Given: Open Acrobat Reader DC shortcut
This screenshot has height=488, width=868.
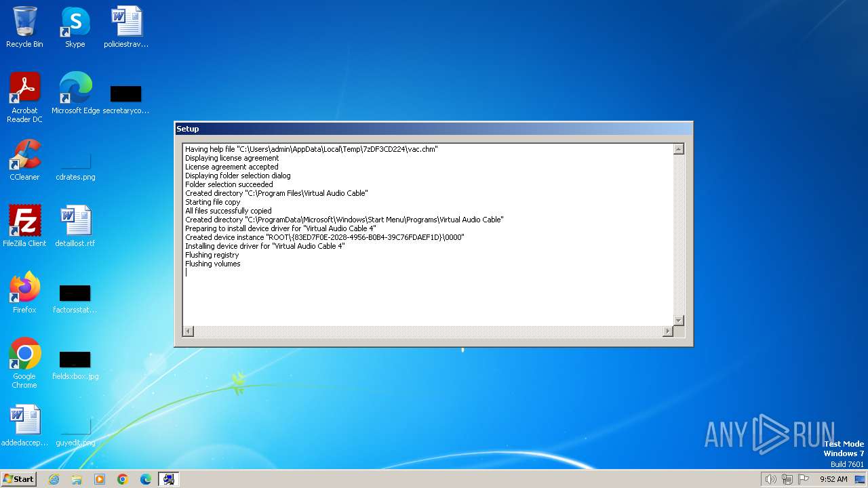Looking at the screenshot, I should tap(24, 98).
